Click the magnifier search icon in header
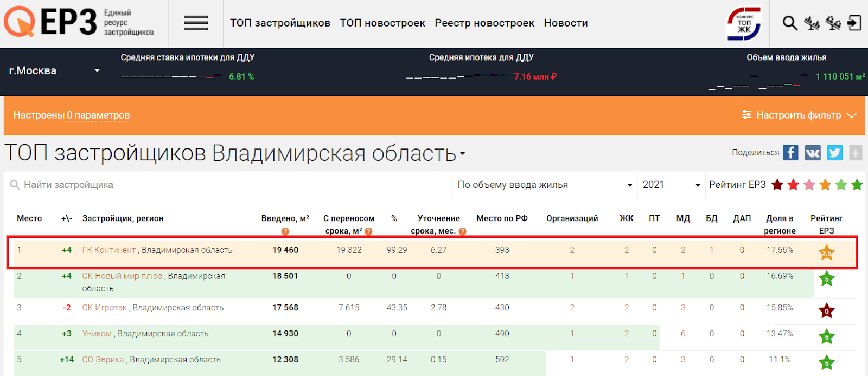This screenshot has width=868, height=376. click(789, 23)
